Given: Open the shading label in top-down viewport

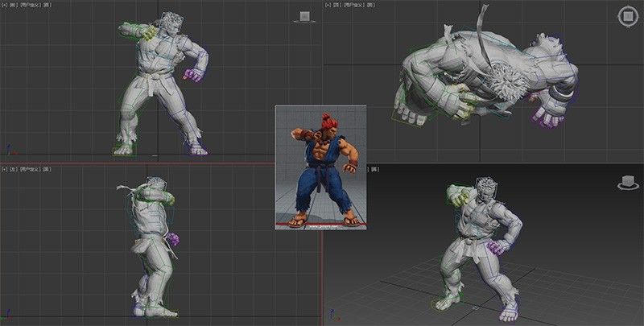Looking at the screenshot, I should [370, 5].
